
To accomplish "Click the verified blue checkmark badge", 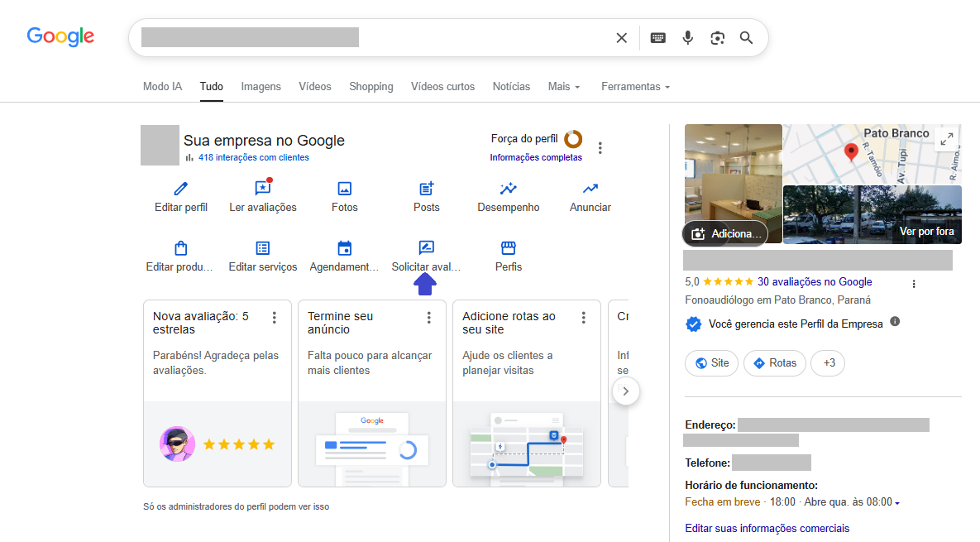I will tap(693, 324).
